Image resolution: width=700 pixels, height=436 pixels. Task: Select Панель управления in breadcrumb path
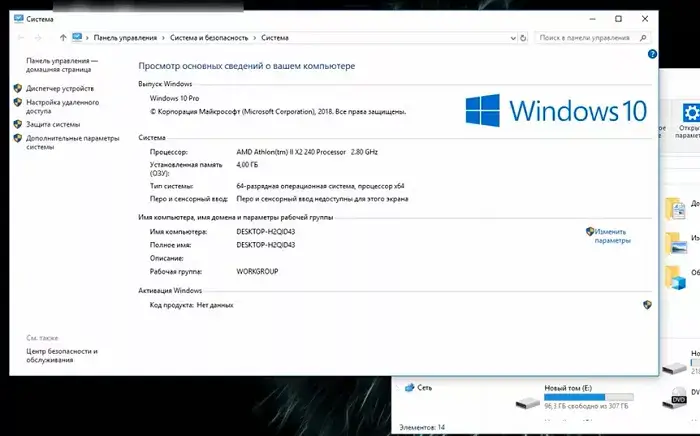[x=125, y=38]
